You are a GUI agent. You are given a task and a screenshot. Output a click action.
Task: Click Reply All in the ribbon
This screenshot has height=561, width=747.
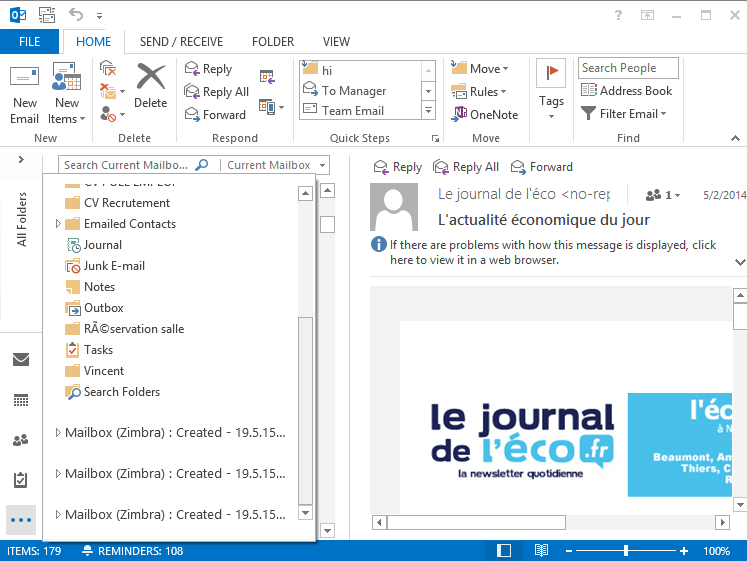[x=217, y=91]
